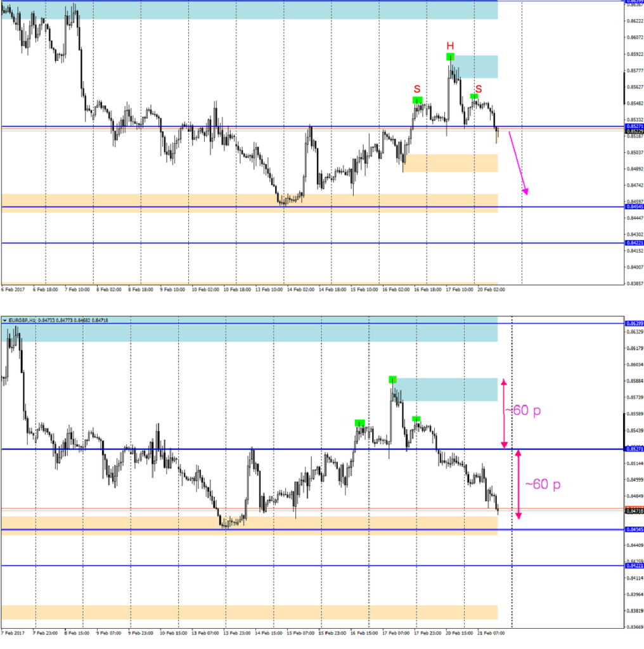Click the 0.85777 price axis label
644x649 pixels.
point(635,70)
